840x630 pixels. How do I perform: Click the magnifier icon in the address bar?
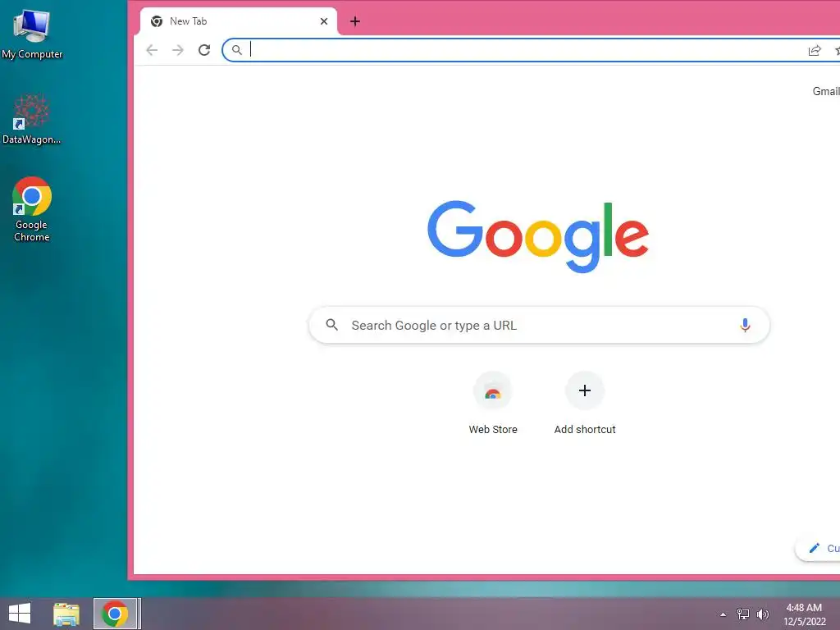[237, 50]
